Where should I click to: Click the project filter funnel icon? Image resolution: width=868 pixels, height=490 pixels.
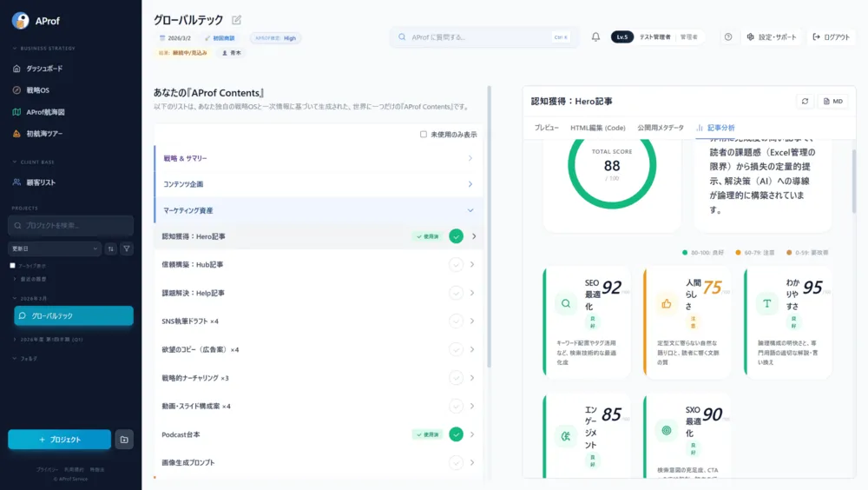pyautogui.click(x=127, y=248)
